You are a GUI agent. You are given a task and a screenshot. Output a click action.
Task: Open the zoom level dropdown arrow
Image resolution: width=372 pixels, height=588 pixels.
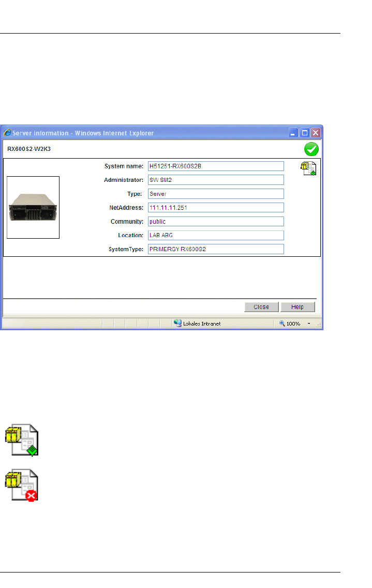[x=309, y=323]
